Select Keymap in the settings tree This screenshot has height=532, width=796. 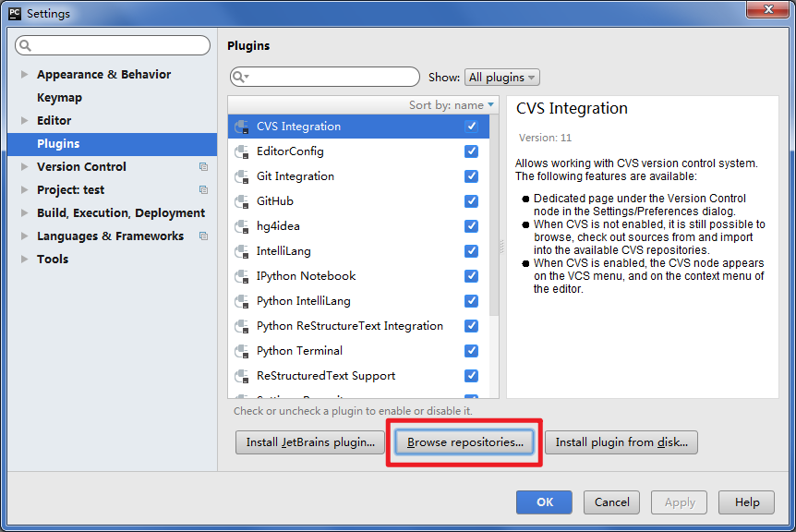[x=59, y=98]
